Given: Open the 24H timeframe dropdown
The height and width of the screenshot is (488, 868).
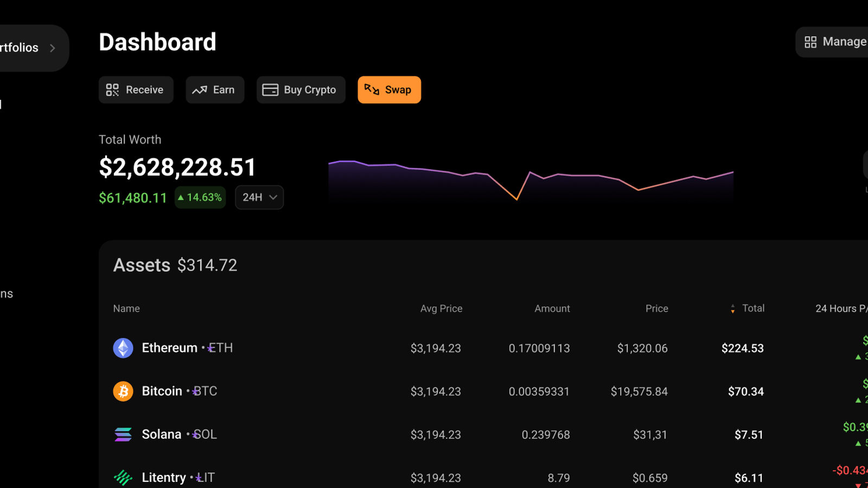Looking at the screenshot, I should [259, 197].
